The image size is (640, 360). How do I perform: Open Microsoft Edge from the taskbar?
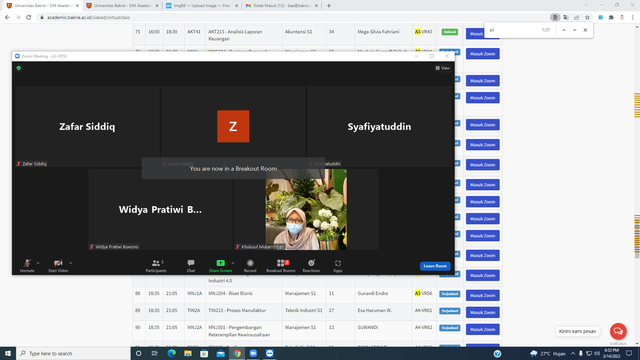(x=171, y=353)
